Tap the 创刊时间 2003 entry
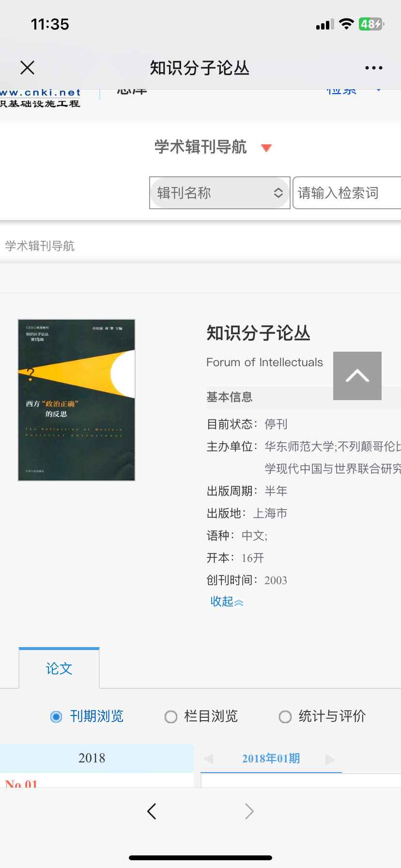The width and height of the screenshot is (401, 868). coord(247,580)
